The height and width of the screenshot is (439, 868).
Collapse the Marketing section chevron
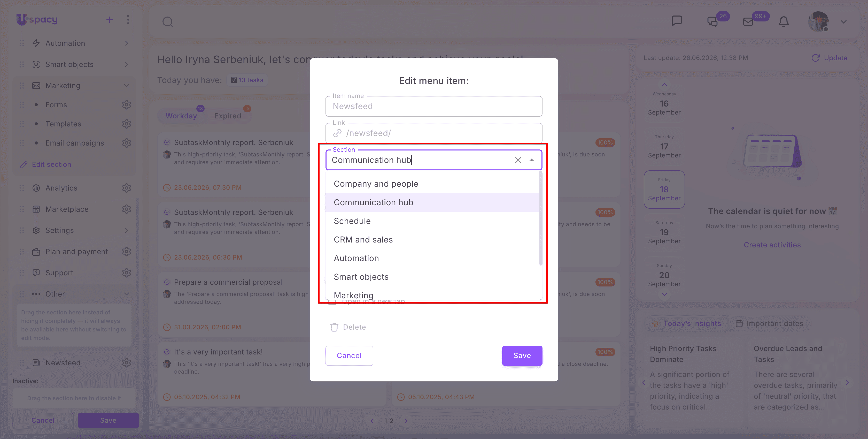pyautogui.click(x=126, y=86)
